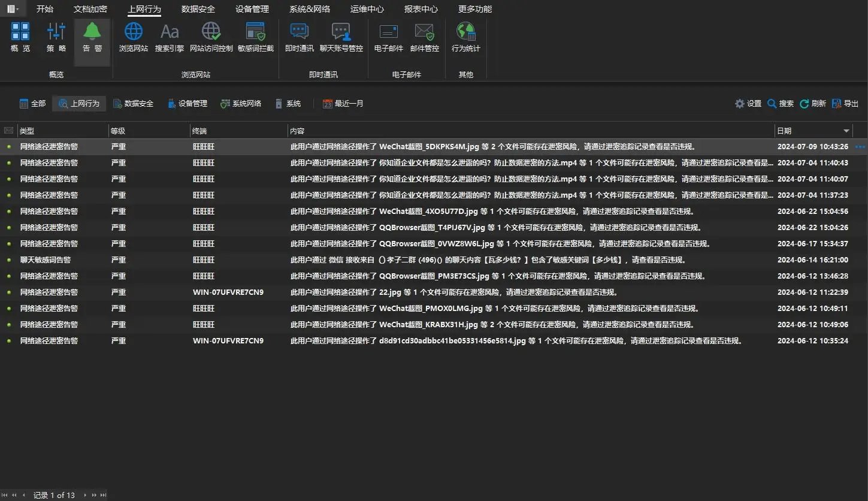868x501 pixels.
Task: Go to first record navigation button
Action: 5,495
